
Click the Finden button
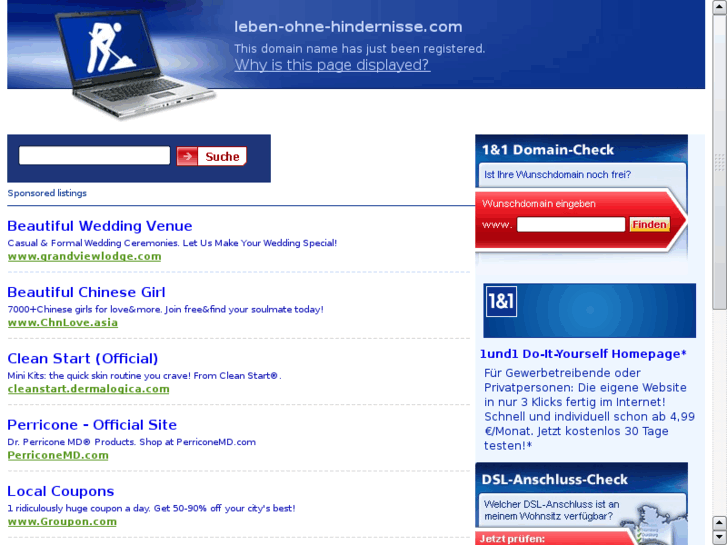[649, 224]
